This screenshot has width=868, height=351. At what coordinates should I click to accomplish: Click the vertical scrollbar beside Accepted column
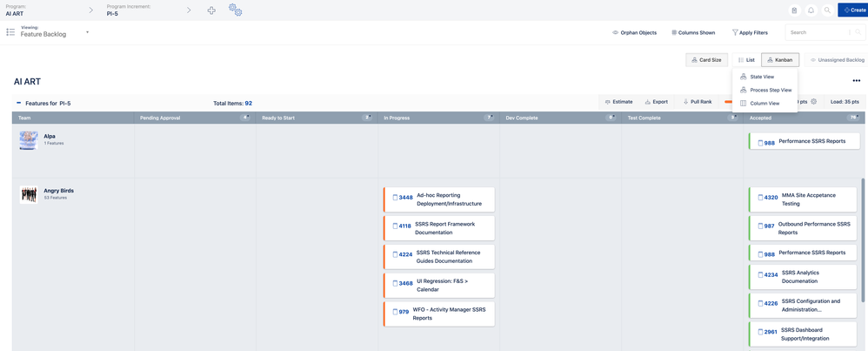click(863, 239)
